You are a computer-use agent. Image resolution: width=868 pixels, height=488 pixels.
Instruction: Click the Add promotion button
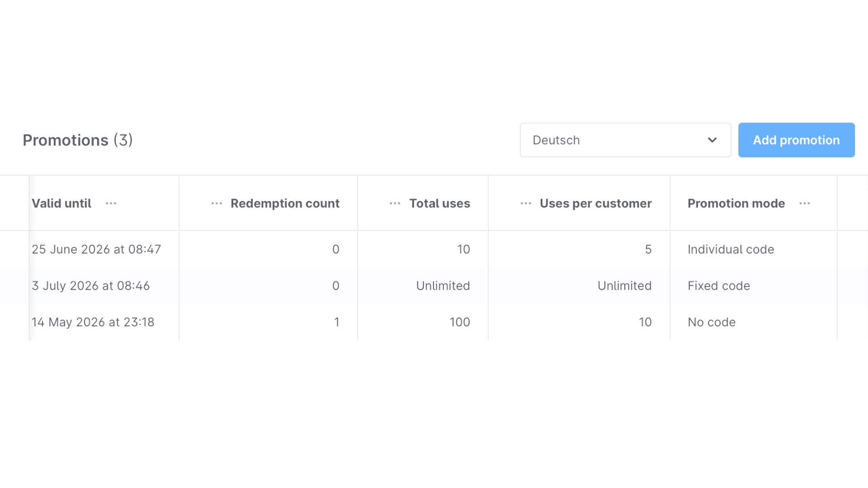pos(796,140)
